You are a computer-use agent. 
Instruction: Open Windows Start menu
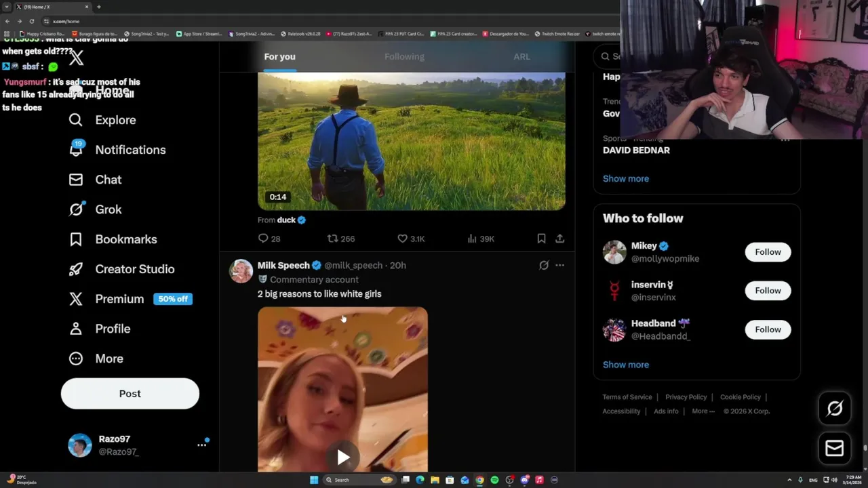point(314,480)
